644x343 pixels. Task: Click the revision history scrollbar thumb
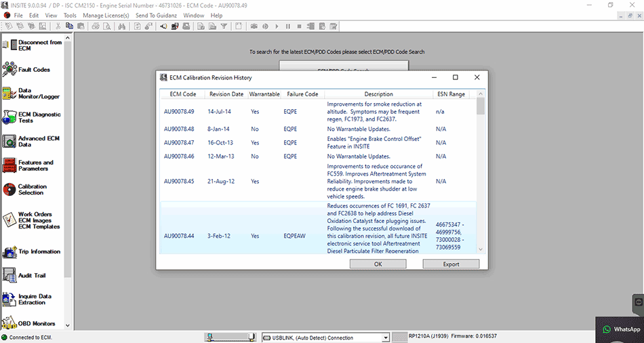coord(481,106)
